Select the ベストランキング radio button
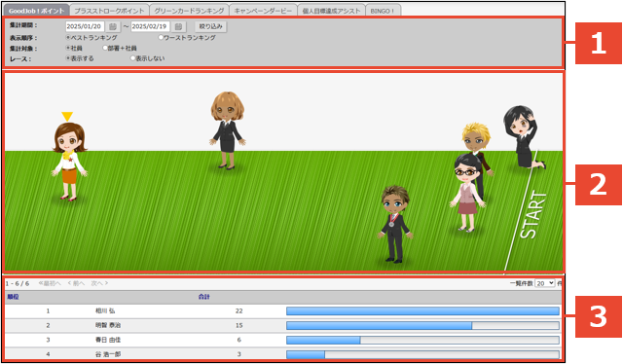This screenshot has height=364, width=623. (68, 37)
